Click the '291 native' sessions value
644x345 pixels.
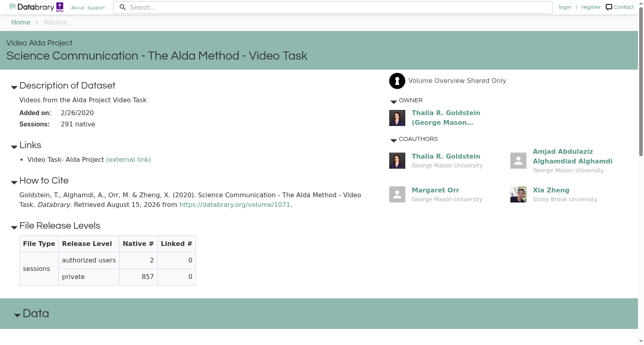(78, 124)
